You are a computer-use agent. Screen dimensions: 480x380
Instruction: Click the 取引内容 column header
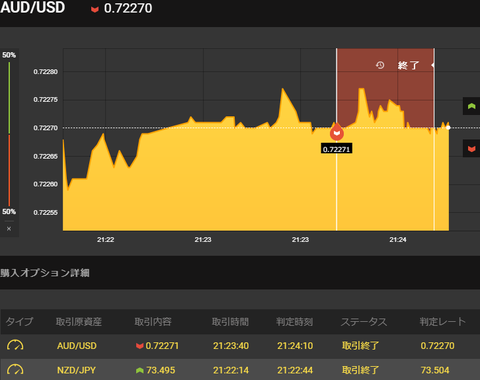pyautogui.click(x=153, y=322)
